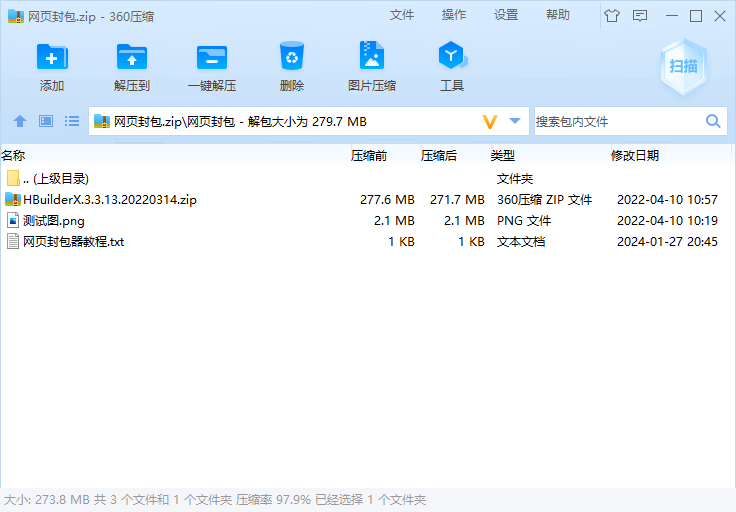Click the 一键解压 one-click extract icon
The image size is (736, 512).
(x=212, y=57)
